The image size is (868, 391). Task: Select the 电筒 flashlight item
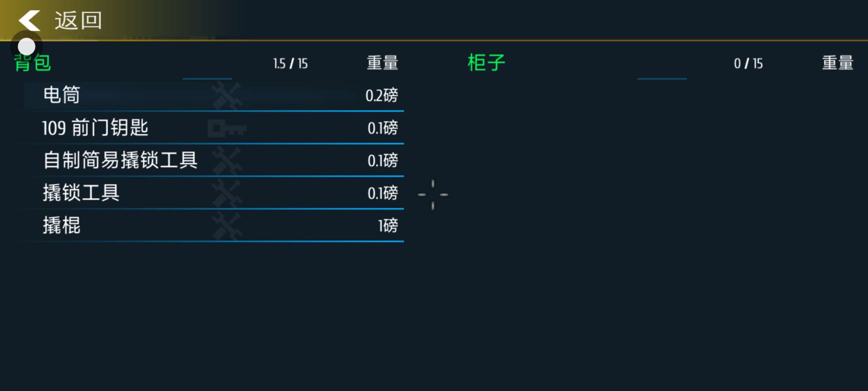pos(62,95)
